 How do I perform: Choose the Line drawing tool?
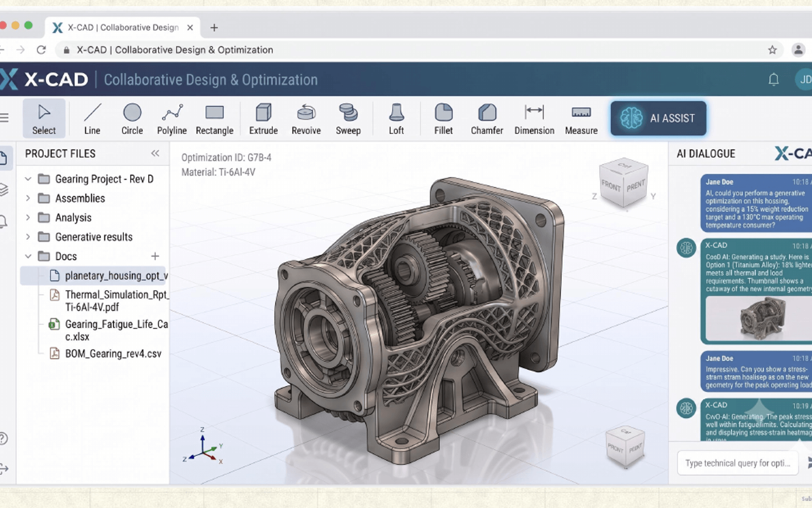[92, 118]
